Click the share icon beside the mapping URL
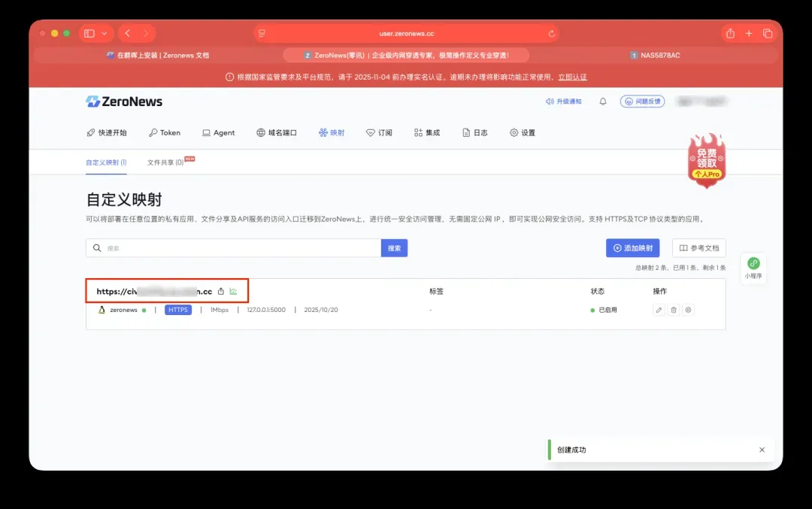 (221, 292)
